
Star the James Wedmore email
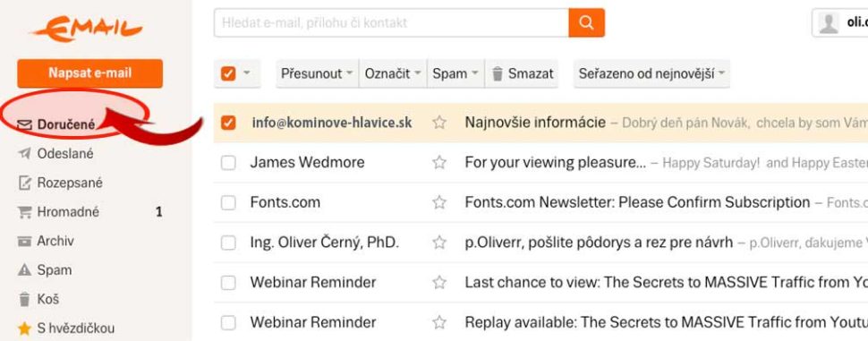tap(439, 163)
